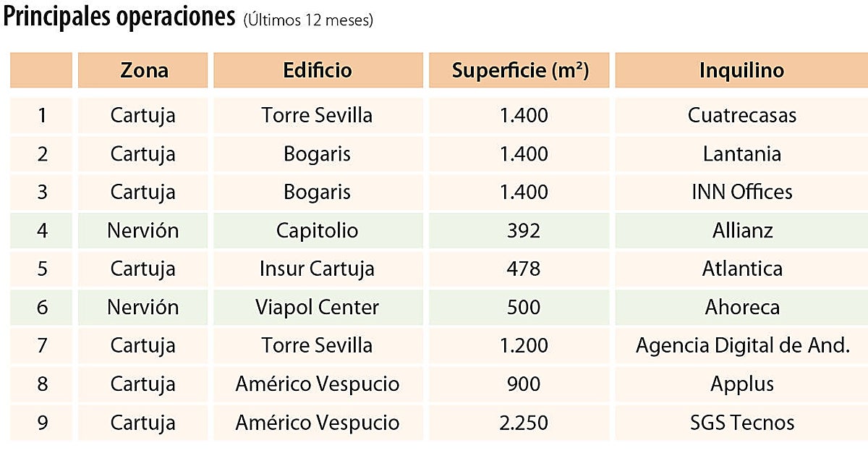Viewport: 868px width, 456px height.
Task: Click the Capitolio building cell
Action: (x=318, y=230)
